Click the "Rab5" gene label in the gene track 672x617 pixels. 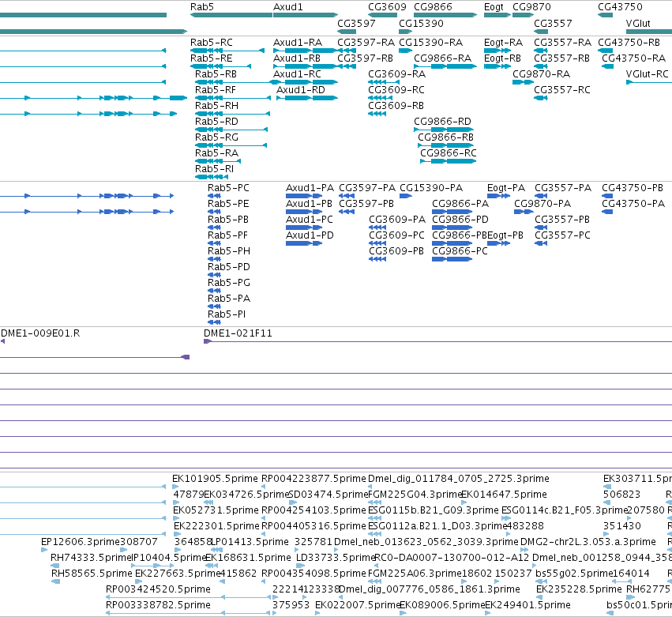(x=202, y=7)
